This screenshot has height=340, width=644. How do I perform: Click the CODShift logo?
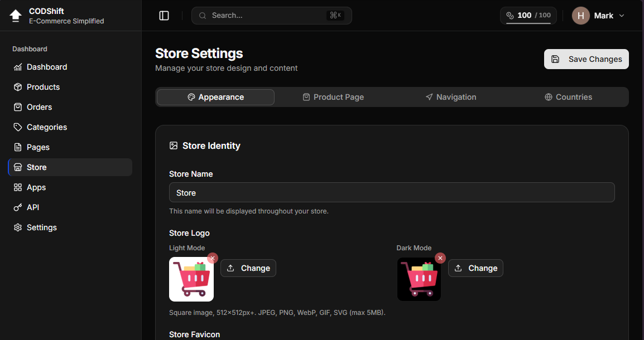[15, 15]
